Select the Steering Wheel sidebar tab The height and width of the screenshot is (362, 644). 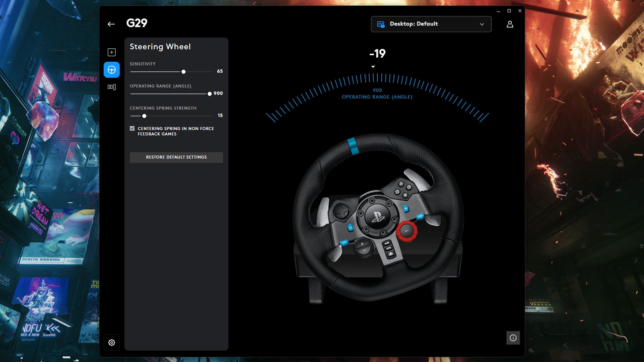click(112, 70)
